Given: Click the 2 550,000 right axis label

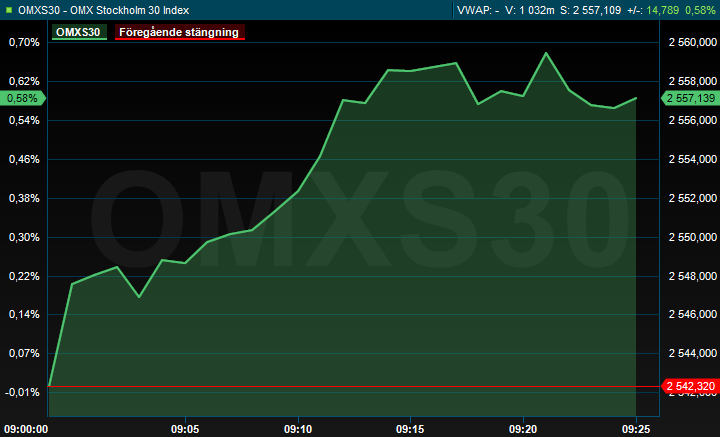Looking at the screenshot, I should pos(691,237).
